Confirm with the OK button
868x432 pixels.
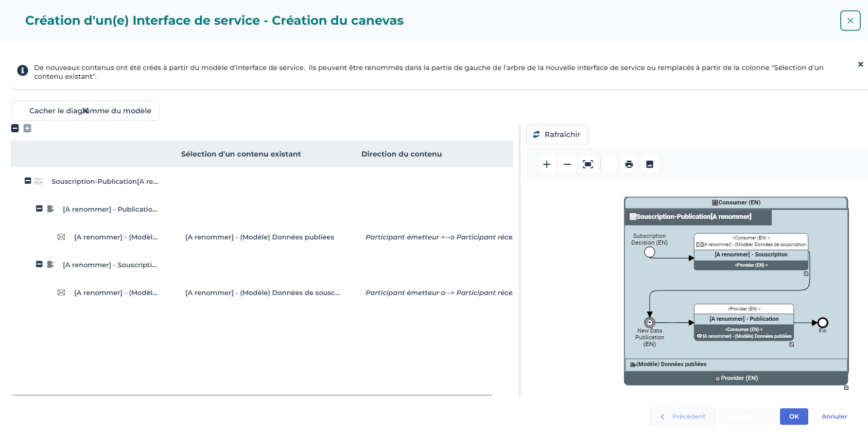(x=794, y=417)
